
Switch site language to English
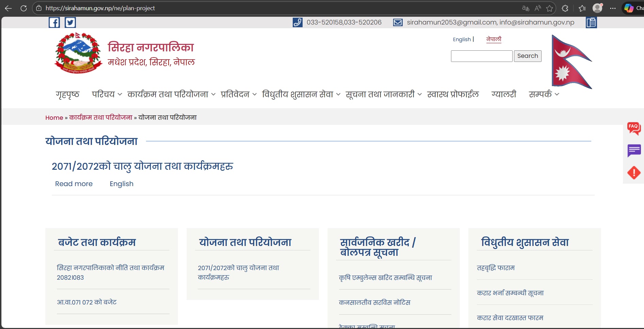point(462,39)
